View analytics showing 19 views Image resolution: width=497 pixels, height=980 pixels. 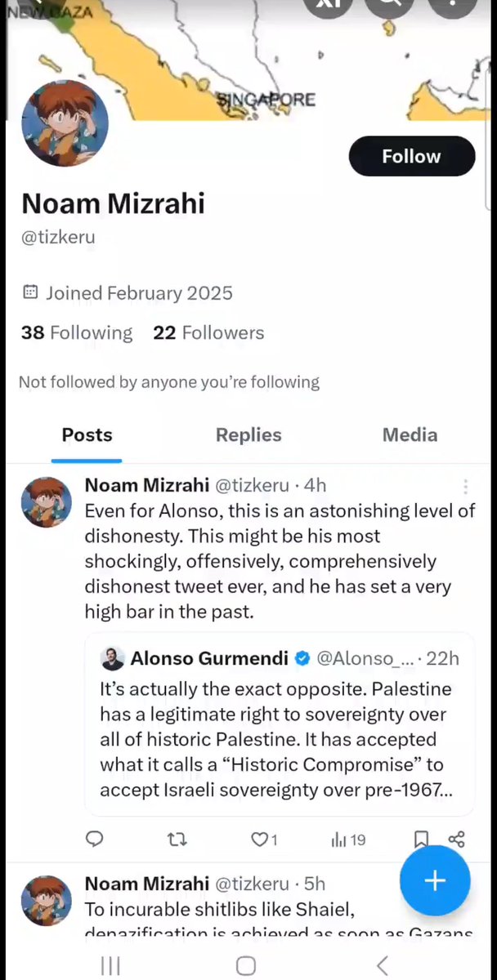347,839
